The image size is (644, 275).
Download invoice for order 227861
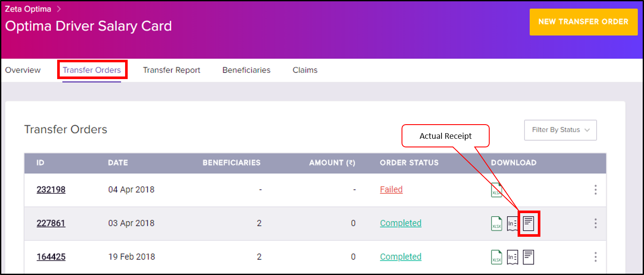[512, 223]
